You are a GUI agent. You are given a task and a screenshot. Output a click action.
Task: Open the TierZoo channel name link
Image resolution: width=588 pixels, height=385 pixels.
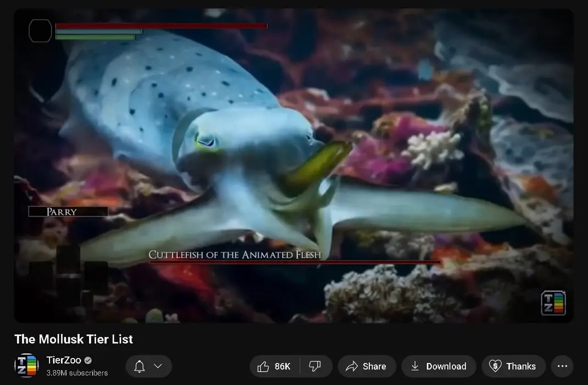tap(64, 360)
